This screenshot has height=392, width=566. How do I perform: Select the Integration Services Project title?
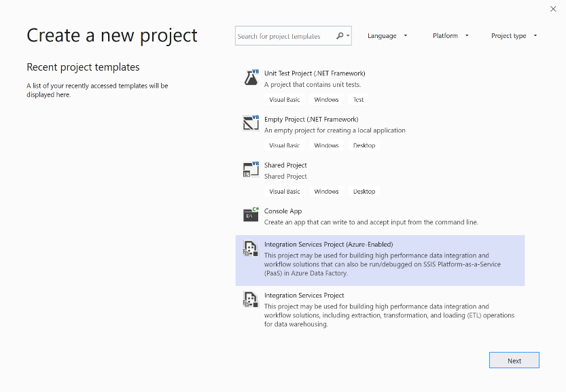click(x=304, y=296)
